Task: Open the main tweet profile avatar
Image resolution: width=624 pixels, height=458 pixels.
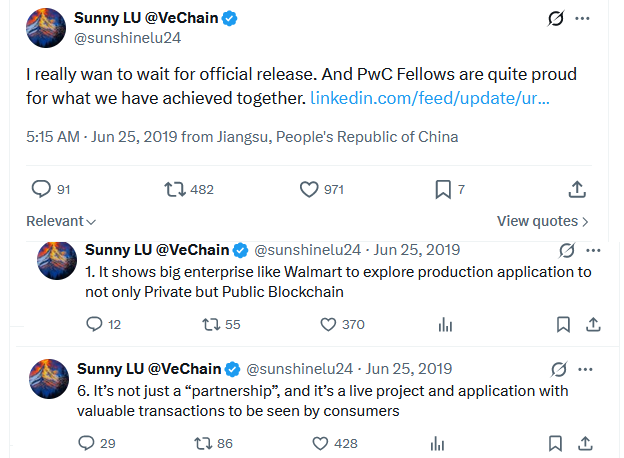Action: (x=46, y=28)
